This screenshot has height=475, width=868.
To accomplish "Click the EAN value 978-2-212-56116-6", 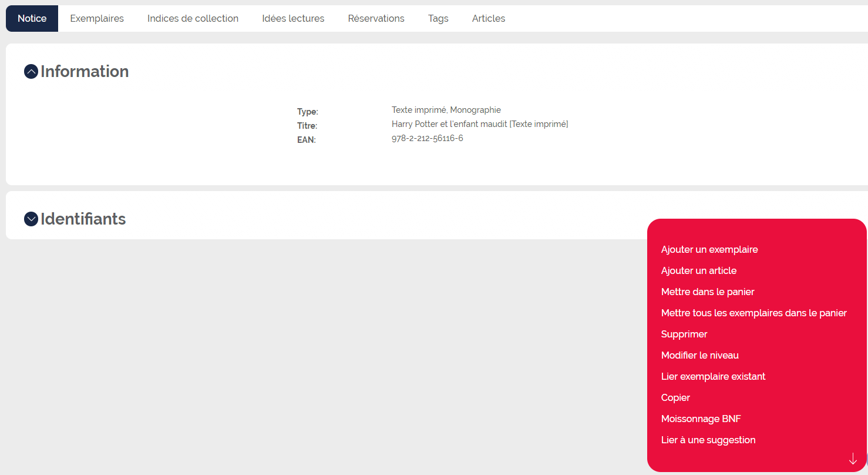I will pos(428,138).
